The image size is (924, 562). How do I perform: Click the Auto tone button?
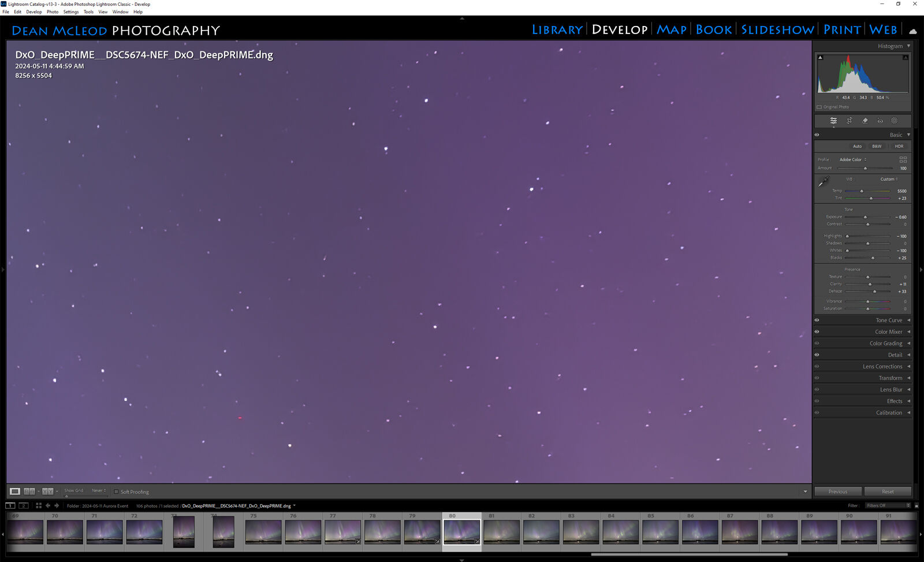click(x=857, y=146)
